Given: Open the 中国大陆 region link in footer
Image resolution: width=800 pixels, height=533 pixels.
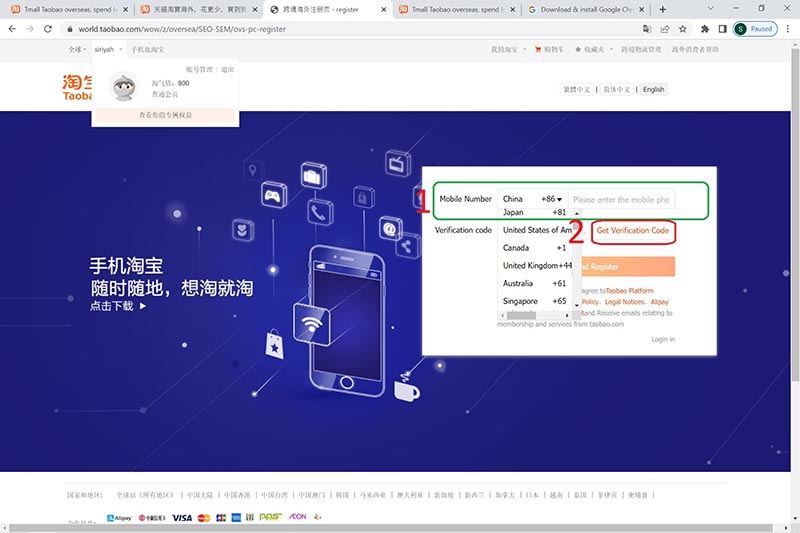Looking at the screenshot, I should [x=199, y=495].
